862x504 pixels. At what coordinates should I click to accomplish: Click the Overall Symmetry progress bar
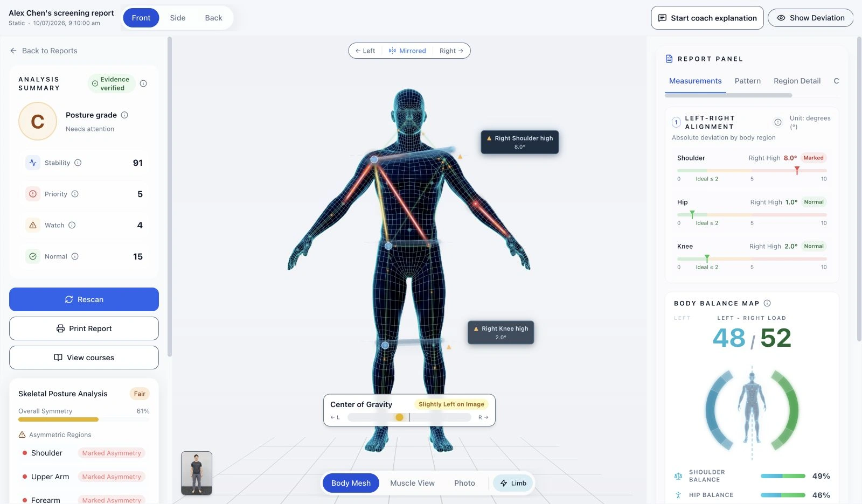coord(84,419)
